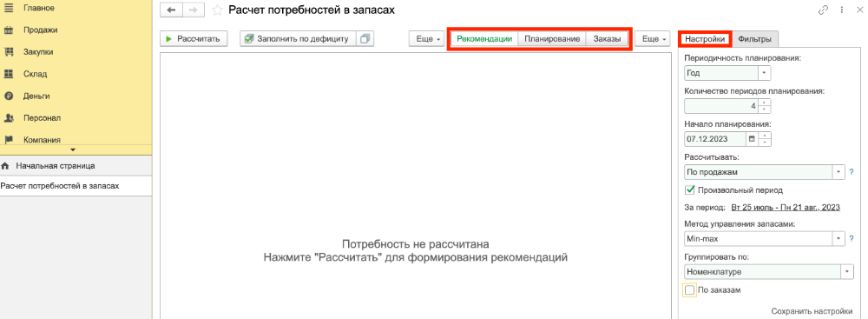
Task: Click the Компания flag icon
Action: (9, 140)
